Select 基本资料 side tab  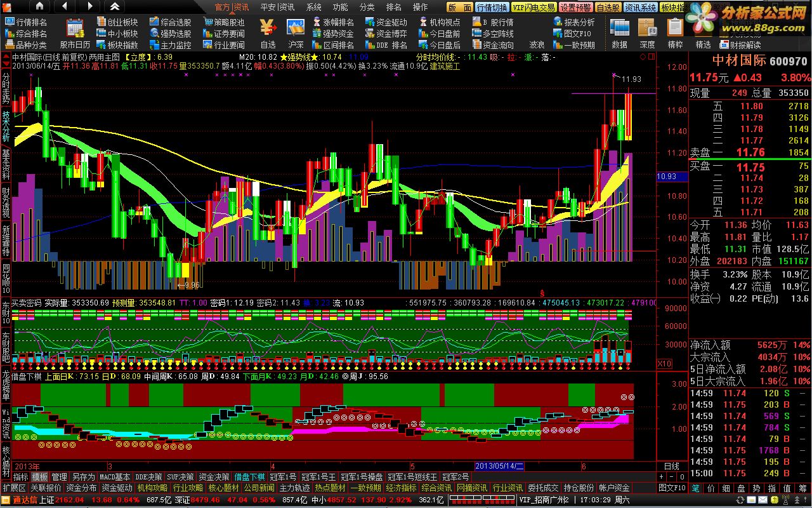pyautogui.click(x=6, y=164)
